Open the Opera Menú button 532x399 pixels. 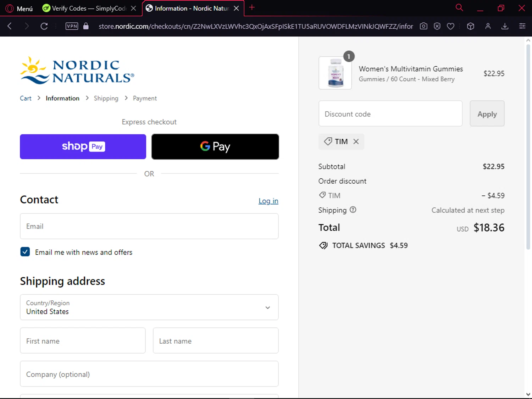[x=20, y=8]
